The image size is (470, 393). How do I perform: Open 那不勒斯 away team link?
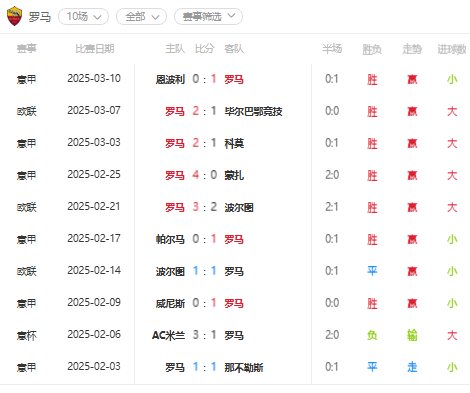[x=244, y=367]
